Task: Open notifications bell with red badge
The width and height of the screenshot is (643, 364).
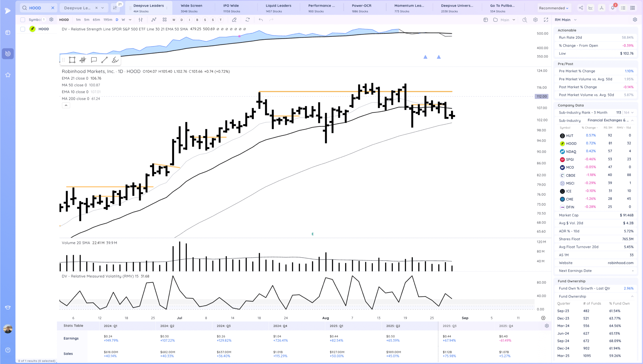Action: point(613,8)
